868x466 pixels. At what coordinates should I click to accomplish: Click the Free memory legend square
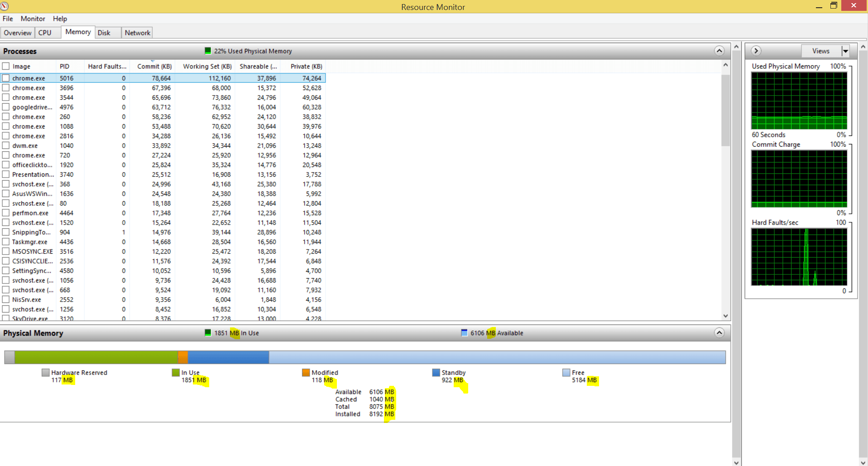tap(566, 372)
